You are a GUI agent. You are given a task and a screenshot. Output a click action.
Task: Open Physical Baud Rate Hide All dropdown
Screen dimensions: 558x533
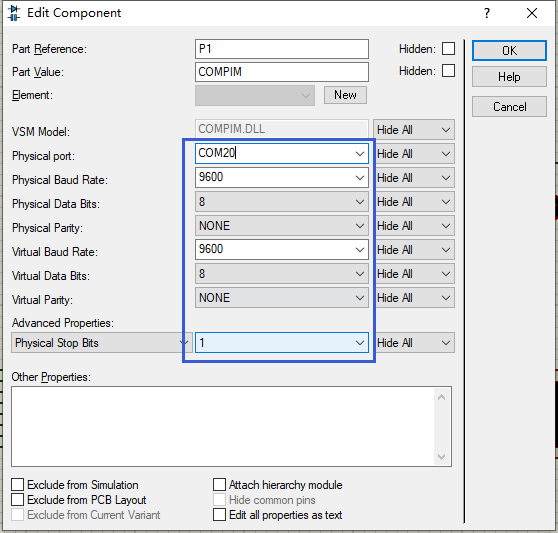414,178
